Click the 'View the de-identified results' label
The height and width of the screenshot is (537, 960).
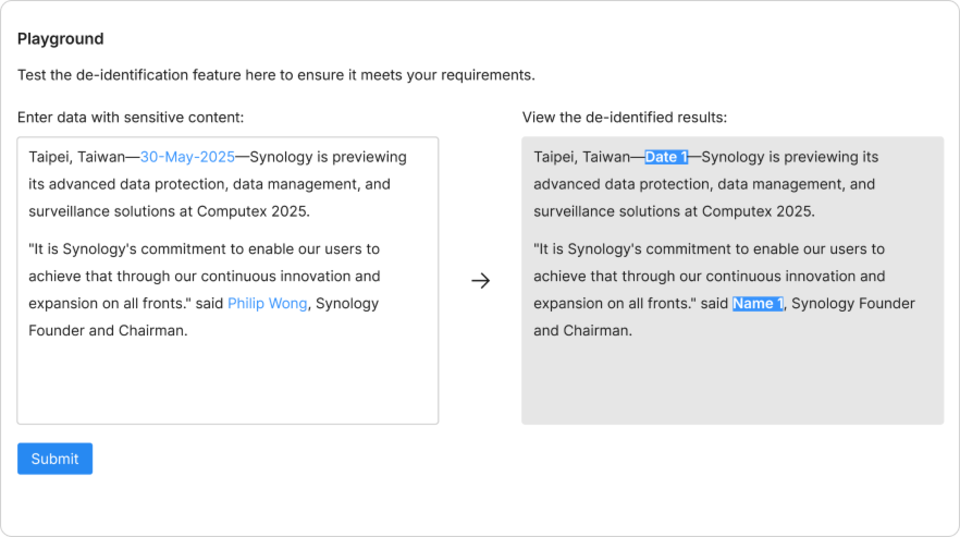624,117
